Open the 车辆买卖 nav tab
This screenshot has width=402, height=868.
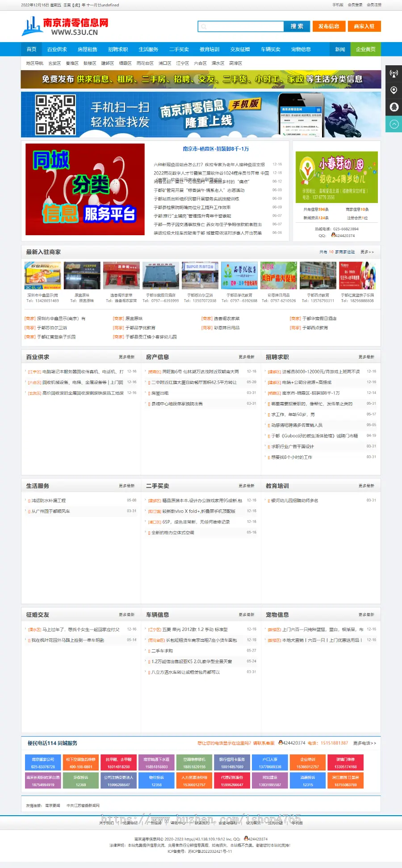(271, 49)
